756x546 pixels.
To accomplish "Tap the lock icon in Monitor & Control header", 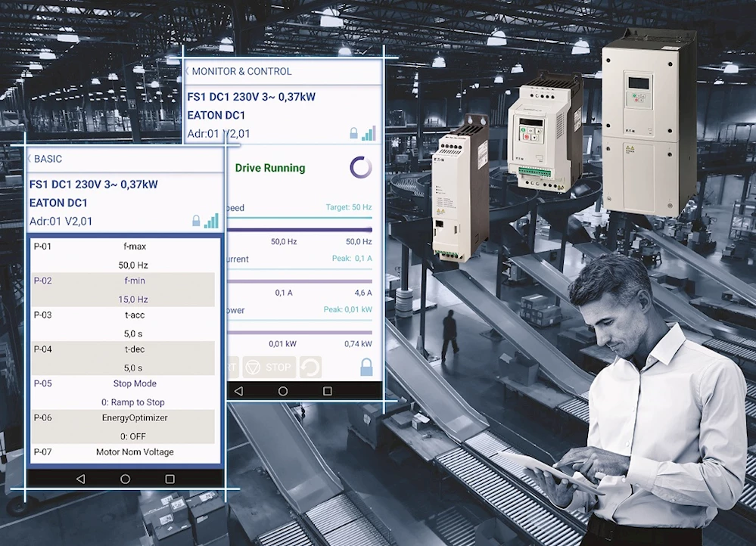I will click(x=353, y=134).
